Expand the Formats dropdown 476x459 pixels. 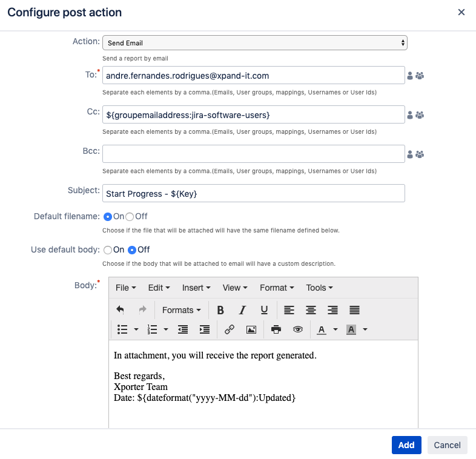point(181,310)
